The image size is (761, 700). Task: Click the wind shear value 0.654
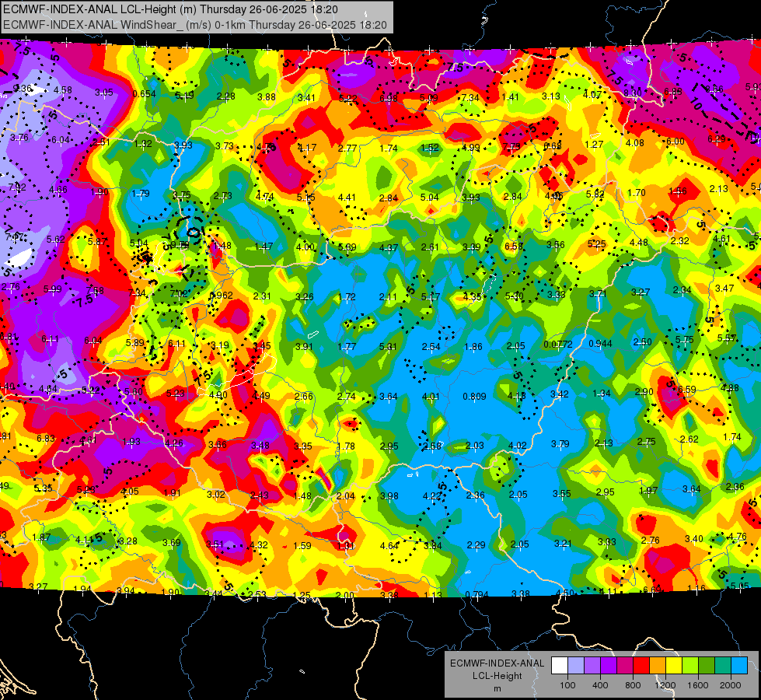(144, 94)
